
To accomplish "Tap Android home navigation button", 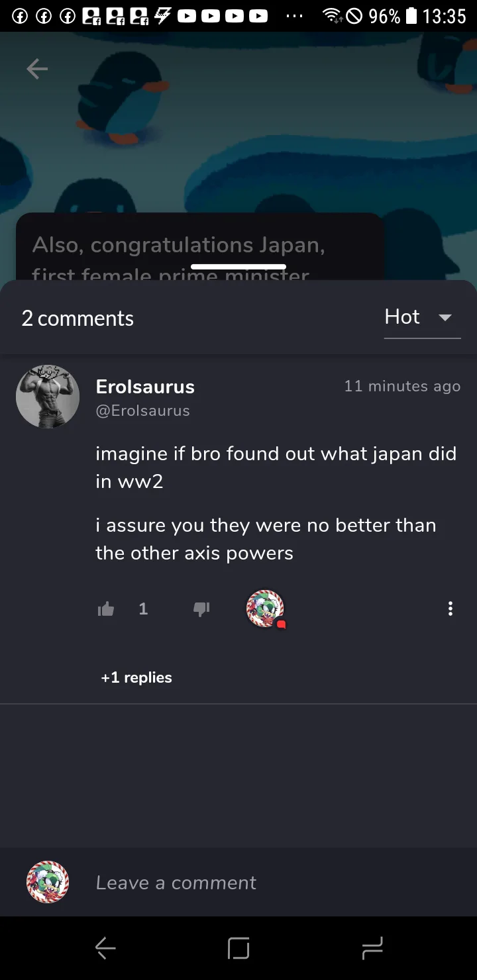I will point(238,949).
